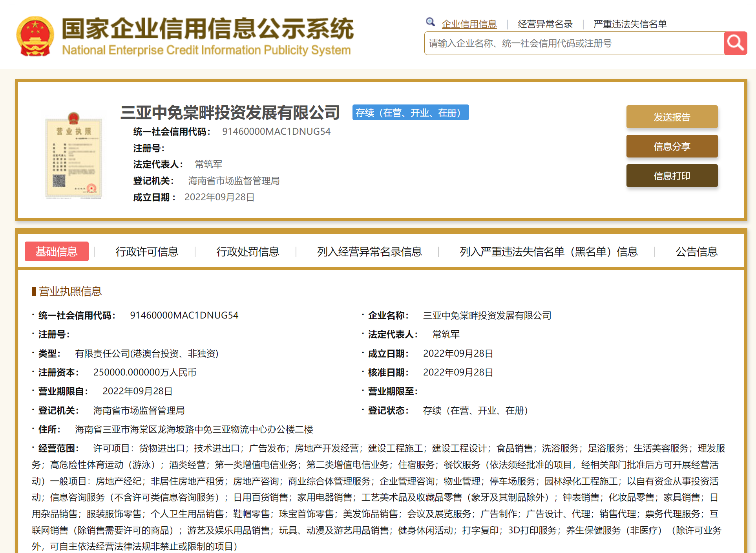The width and height of the screenshot is (756, 553).
Task: Open 严重违法失信名单 link
Action: coord(630,24)
